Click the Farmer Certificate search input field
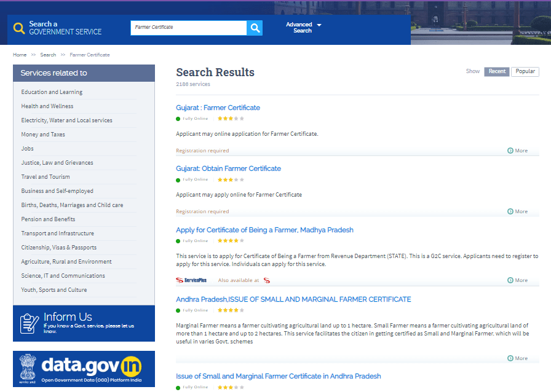 188,28
